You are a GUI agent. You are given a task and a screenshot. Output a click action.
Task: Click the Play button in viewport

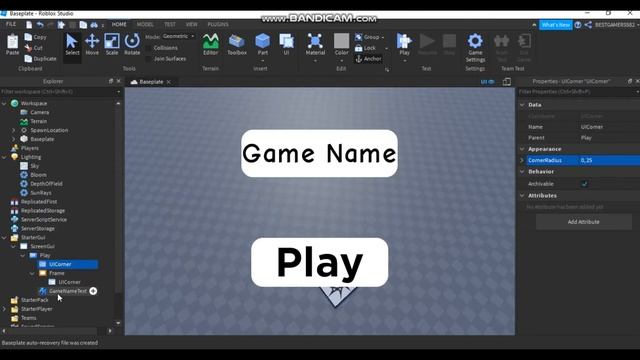[x=320, y=262]
